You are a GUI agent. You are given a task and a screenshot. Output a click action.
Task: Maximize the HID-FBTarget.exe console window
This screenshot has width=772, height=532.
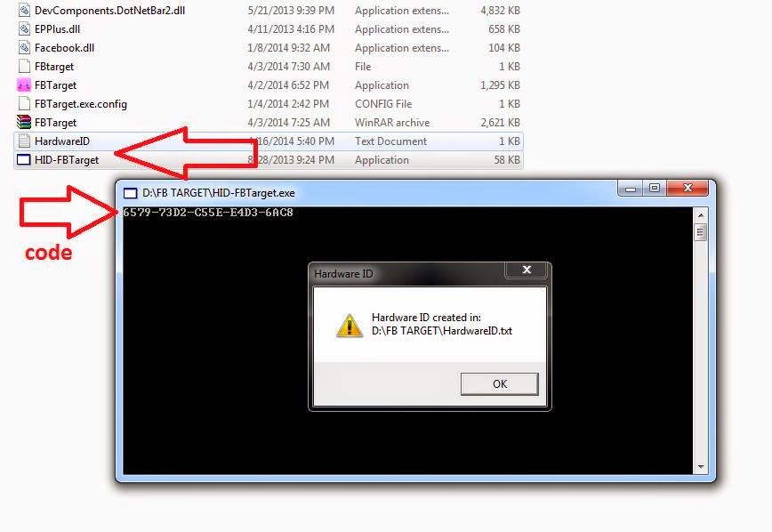(655, 189)
